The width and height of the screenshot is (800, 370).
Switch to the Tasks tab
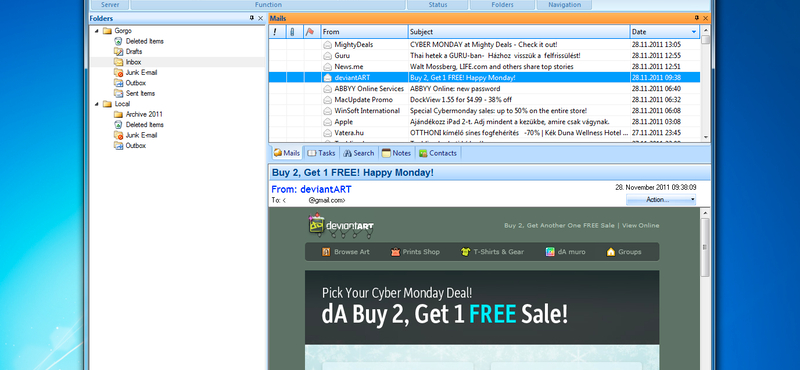[321, 153]
